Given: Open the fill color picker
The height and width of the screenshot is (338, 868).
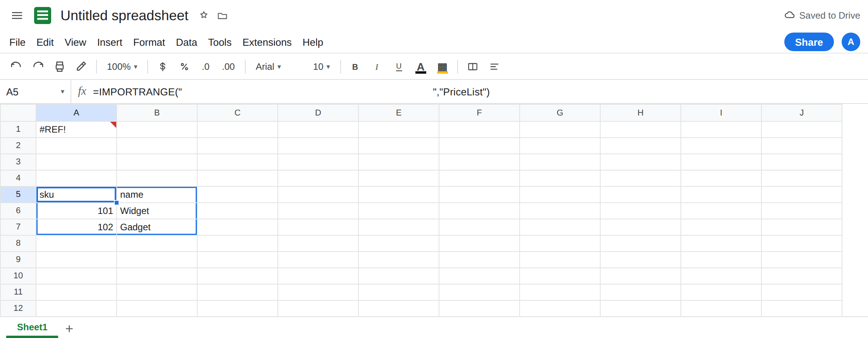Looking at the screenshot, I should pyautogui.click(x=443, y=67).
